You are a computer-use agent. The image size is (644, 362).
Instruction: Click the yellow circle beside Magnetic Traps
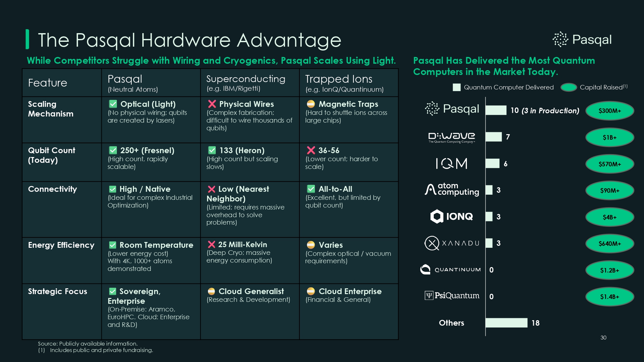(311, 104)
